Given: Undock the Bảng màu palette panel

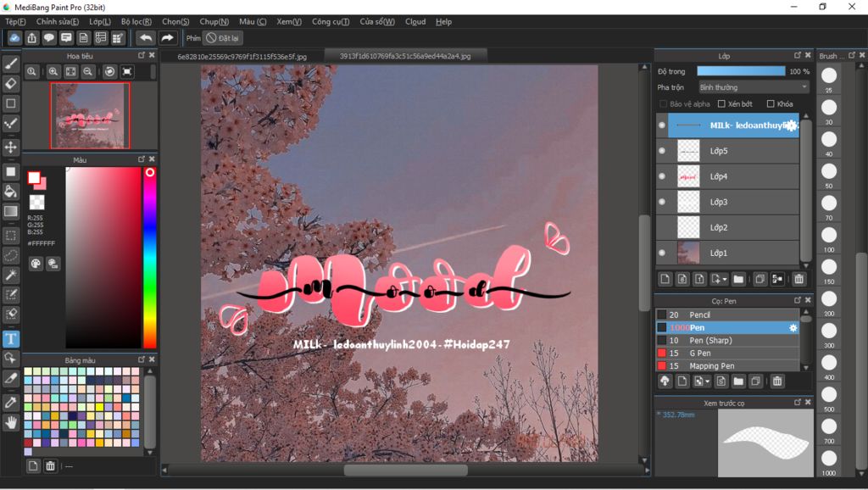Looking at the screenshot, I should tap(142, 360).
